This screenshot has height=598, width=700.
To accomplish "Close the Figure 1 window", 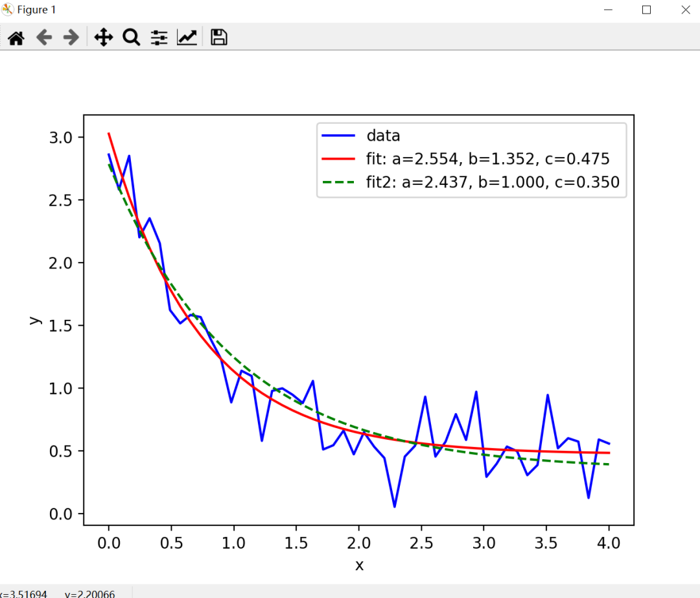I will (x=686, y=10).
